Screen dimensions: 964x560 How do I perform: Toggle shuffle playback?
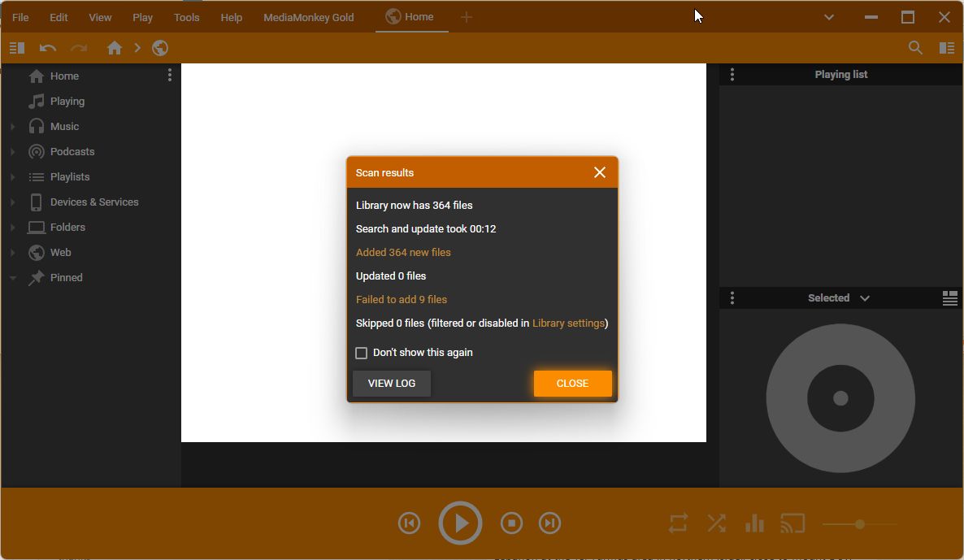716,523
